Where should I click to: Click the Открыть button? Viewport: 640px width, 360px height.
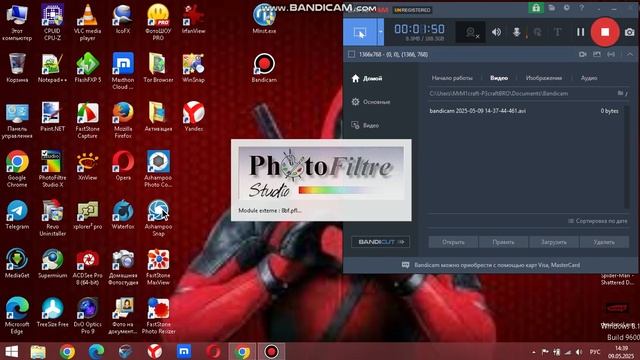tap(453, 242)
